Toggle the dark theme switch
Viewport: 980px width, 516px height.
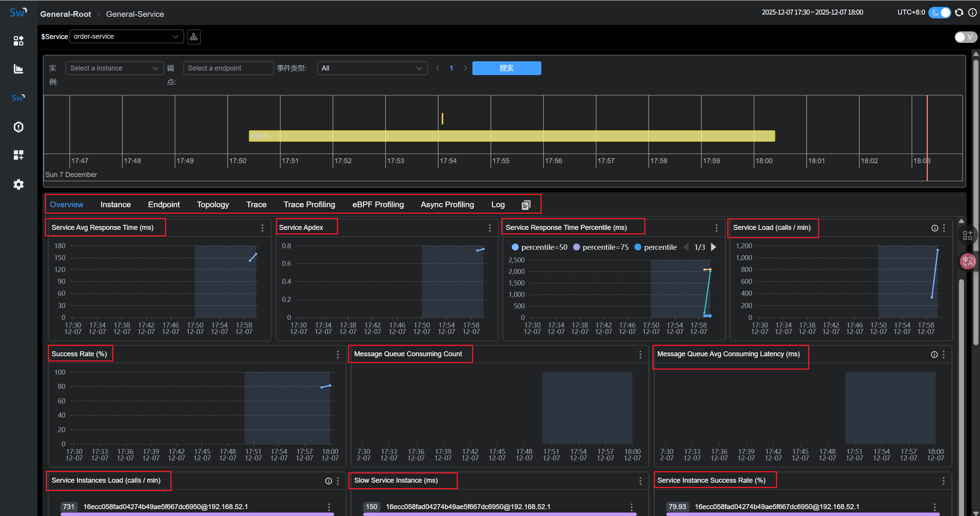click(x=940, y=13)
